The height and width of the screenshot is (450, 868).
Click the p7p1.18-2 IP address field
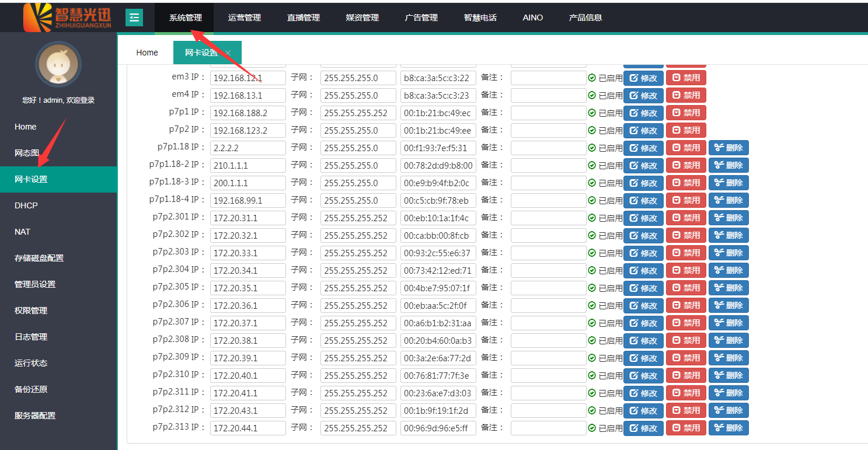pyautogui.click(x=247, y=166)
